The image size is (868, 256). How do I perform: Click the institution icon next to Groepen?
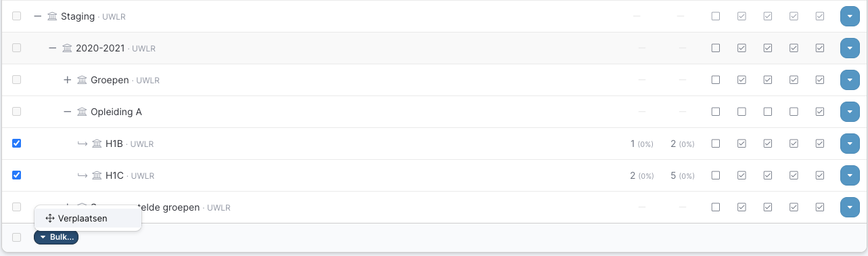click(x=82, y=80)
